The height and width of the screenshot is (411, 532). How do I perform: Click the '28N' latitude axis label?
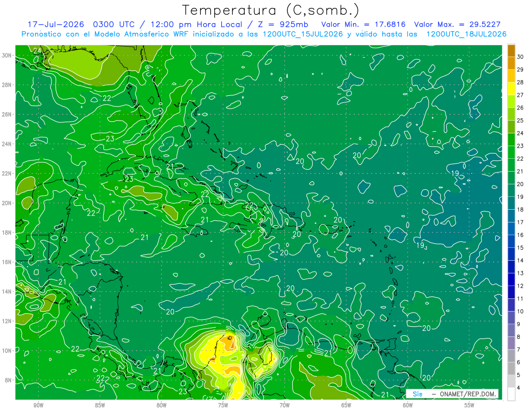[7, 85]
